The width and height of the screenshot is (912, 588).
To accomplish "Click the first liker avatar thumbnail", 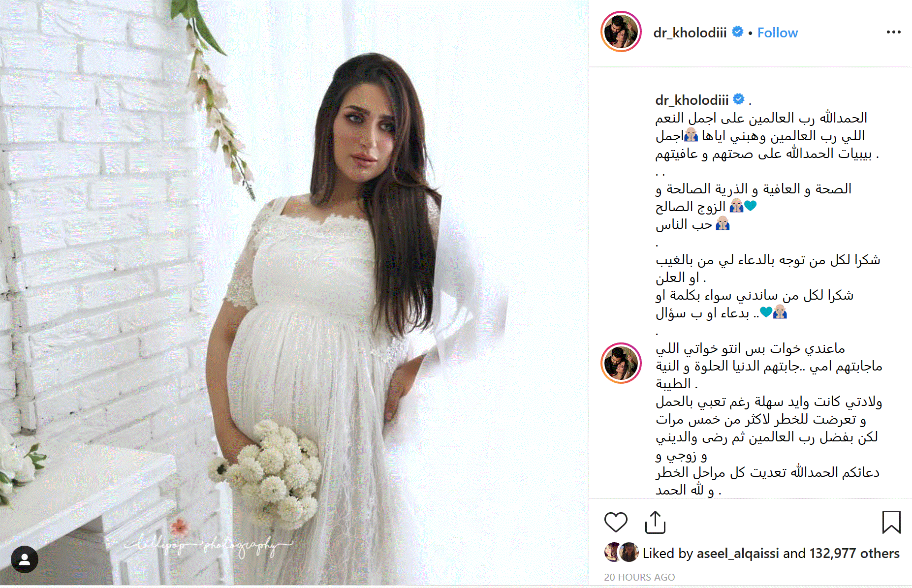I will 612,553.
